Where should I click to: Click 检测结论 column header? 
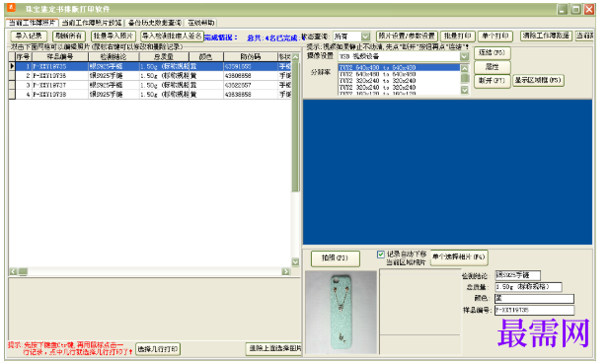click(x=114, y=57)
